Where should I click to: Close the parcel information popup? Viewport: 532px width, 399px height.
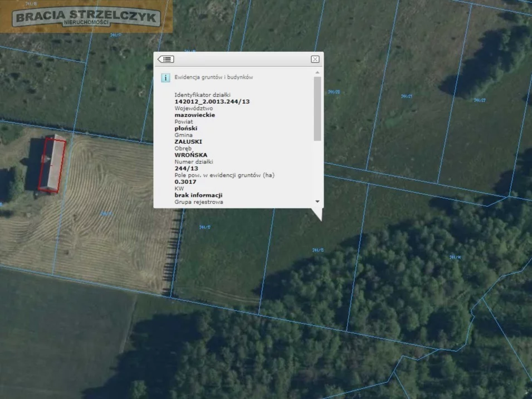click(x=315, y=59)
